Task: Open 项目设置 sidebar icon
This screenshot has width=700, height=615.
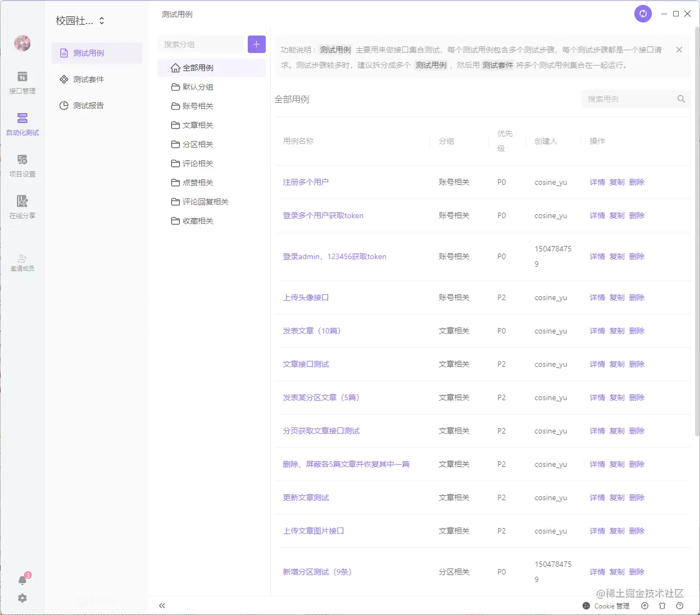Action: [22, 166]
